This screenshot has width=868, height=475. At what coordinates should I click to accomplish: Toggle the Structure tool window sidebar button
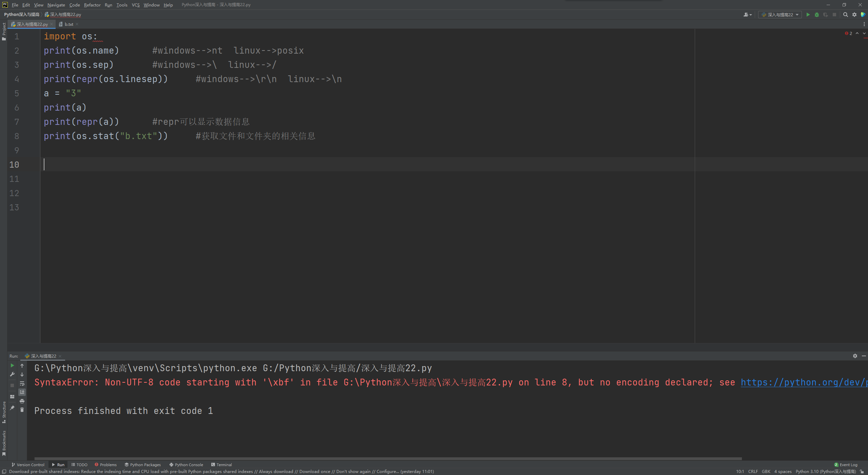coord(4,412)
